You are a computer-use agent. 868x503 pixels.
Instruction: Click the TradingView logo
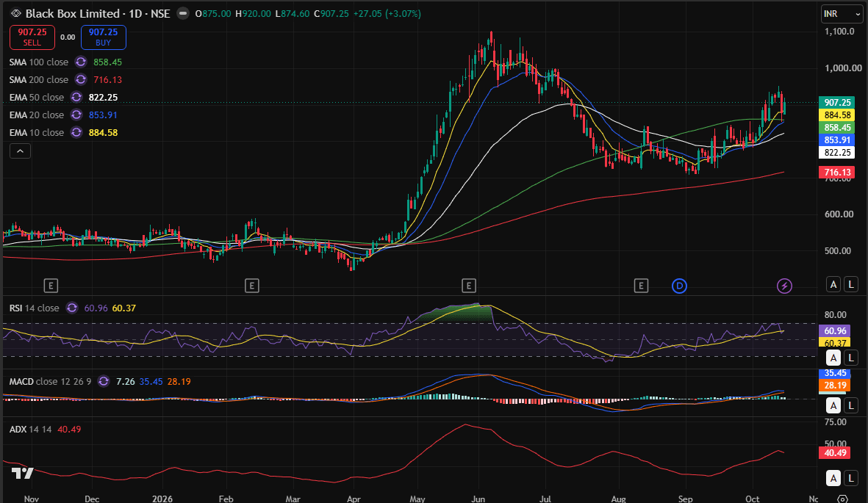(23, 473)
